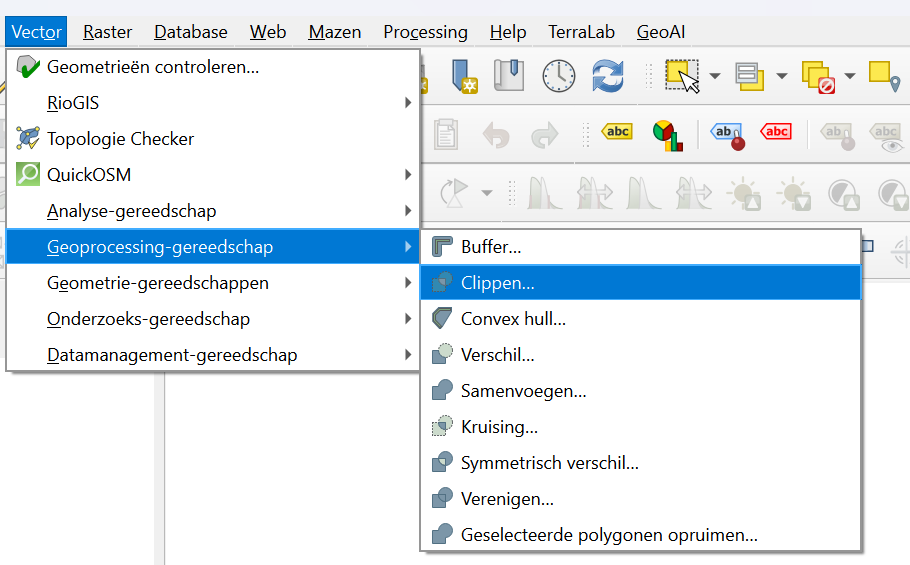This screenshot has height=565, width=910.
Task: Click the undo arrow icon
Action: pos(496,135)
